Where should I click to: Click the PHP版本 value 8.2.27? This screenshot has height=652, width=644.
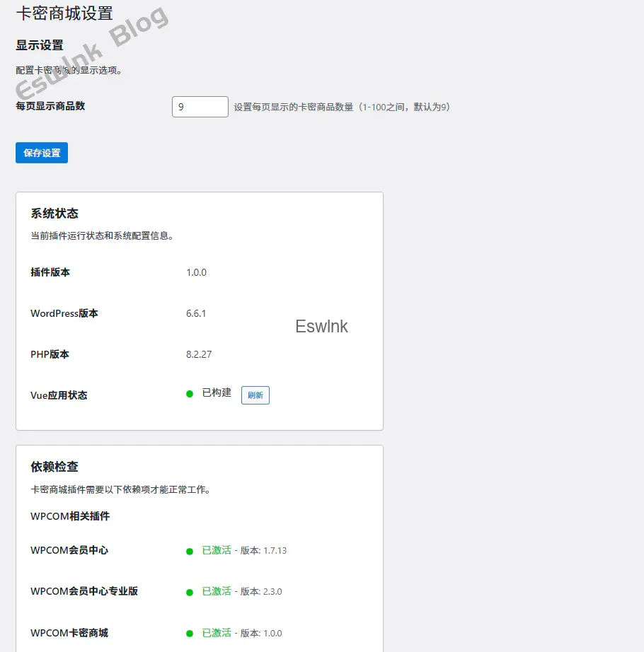coord(199,354)
